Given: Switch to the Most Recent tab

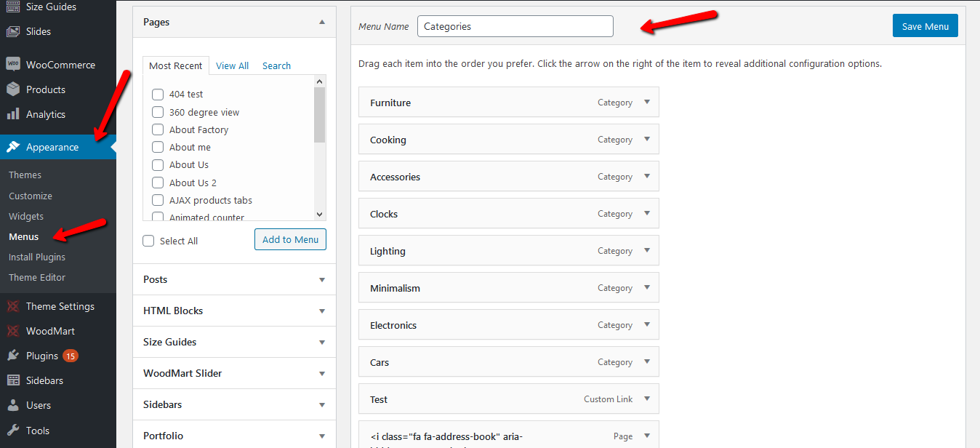Looking at the screenshot, I should point(176,65).
